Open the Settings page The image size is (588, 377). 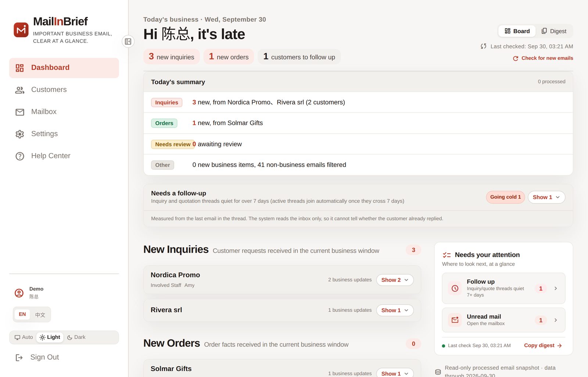click(x=64, y=134)
